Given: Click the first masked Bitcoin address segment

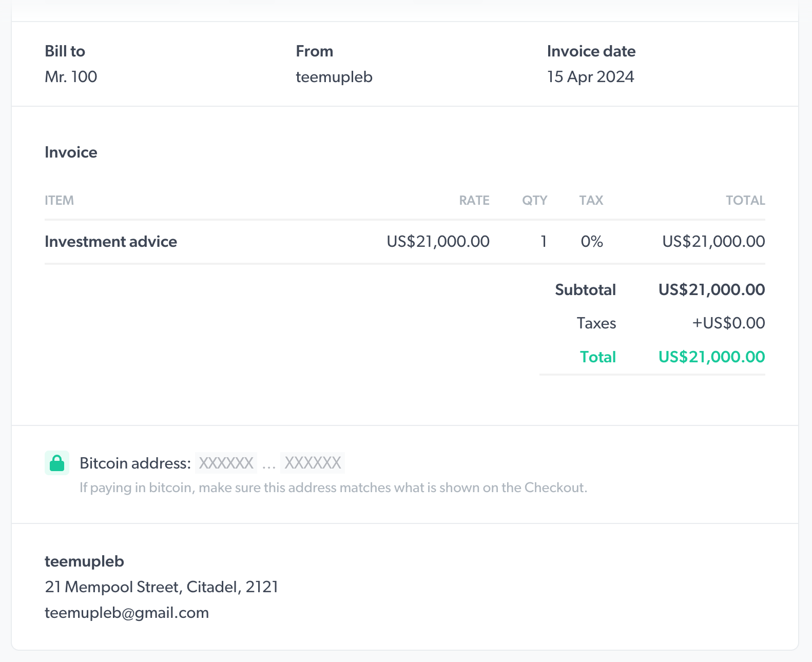Looking at the screenshot, I should click(x=226, y=463).
